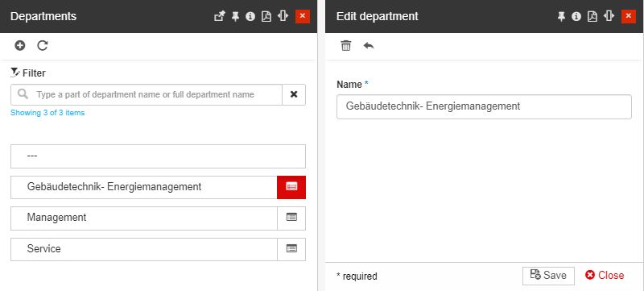Close Edit department panel via red X

(x=629, y=16)
